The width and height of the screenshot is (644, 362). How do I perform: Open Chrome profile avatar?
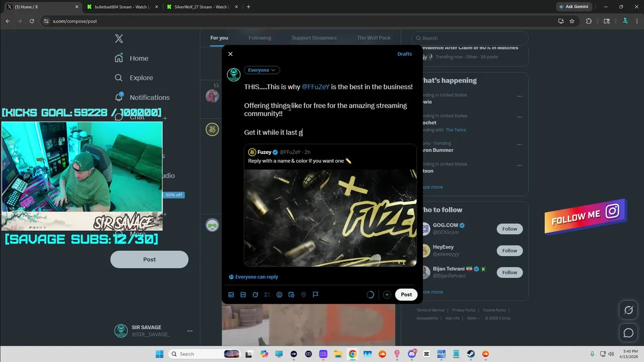625,21
